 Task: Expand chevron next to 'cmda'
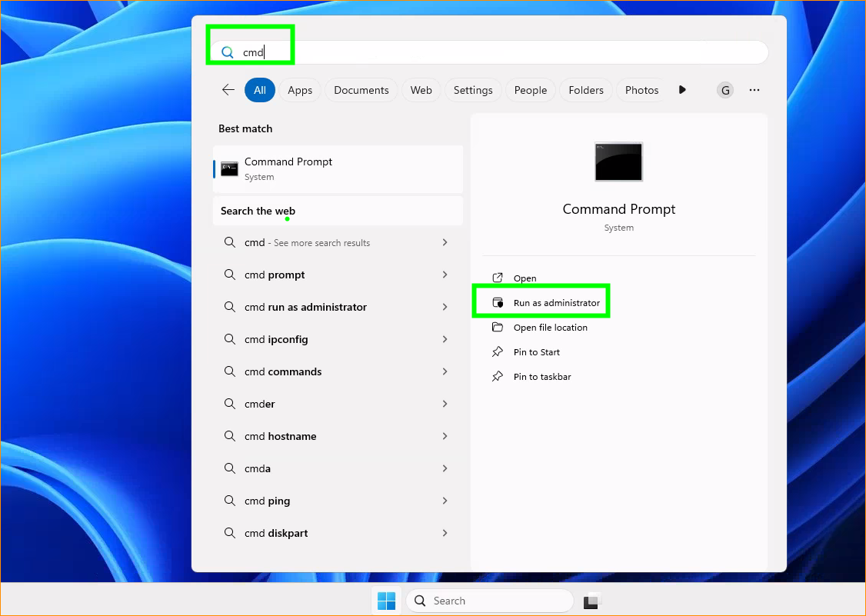tap(445, 468)
